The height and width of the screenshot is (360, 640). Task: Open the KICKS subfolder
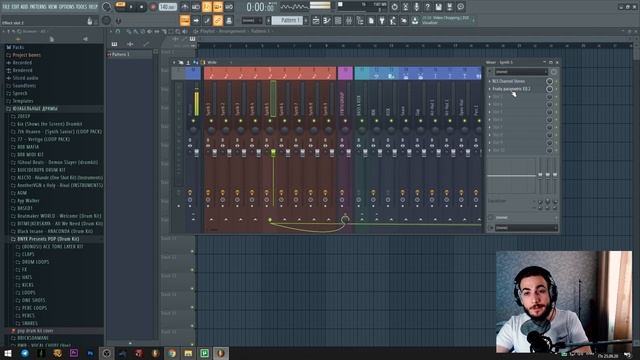tap(28, 285)
